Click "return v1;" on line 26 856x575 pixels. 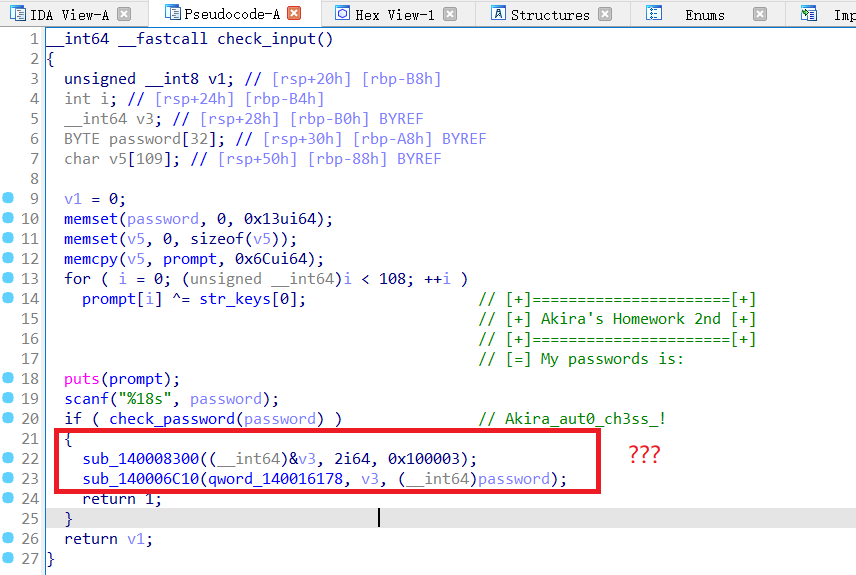[109, 539]
